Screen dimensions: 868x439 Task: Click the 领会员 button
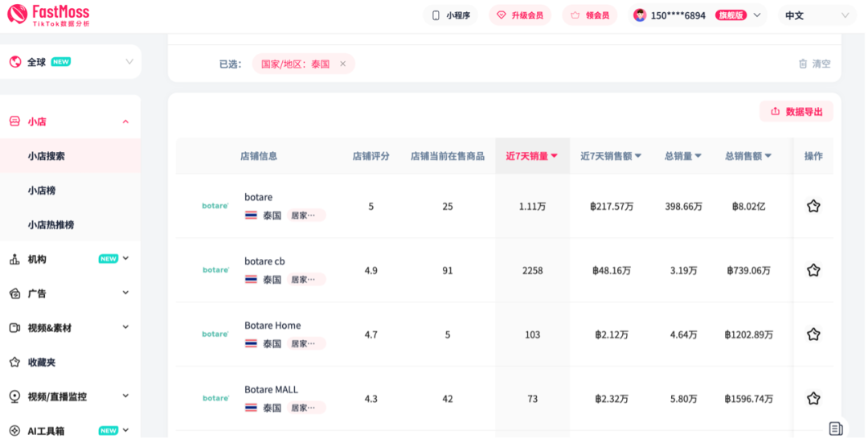590,15
